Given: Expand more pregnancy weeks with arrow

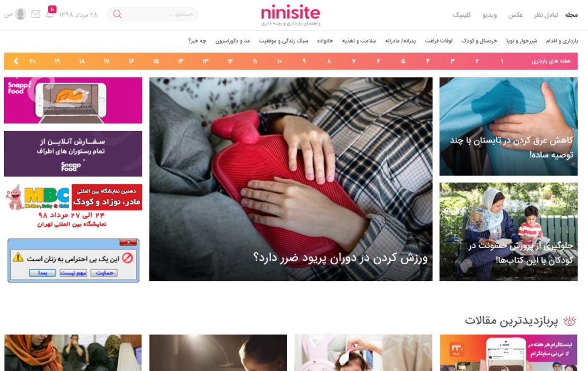Looking at the screenshot, I should (16, 61).
